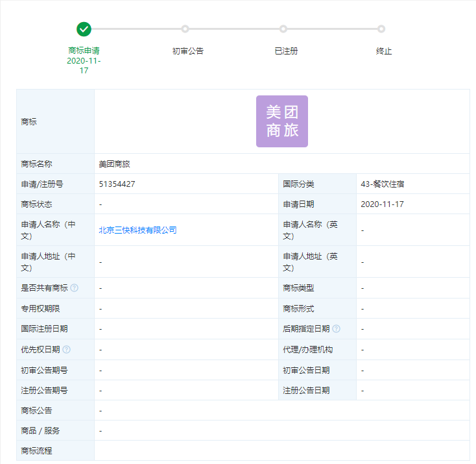Click the 商标流程 row header
The width and height of the screenshot is (476, 464).
pyautogui.click(x=36, y=451)
